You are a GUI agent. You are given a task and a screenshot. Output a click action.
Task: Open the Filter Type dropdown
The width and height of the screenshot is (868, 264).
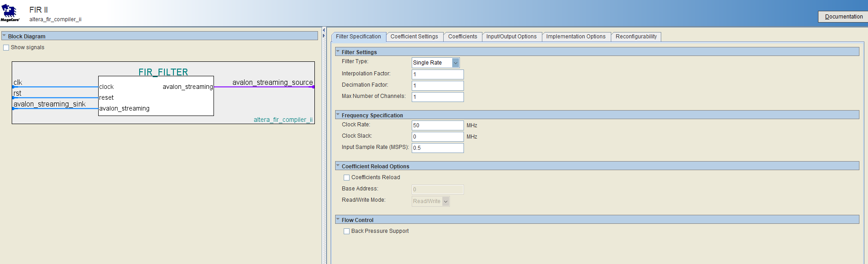pyautogui.click(x=455, y=63)
